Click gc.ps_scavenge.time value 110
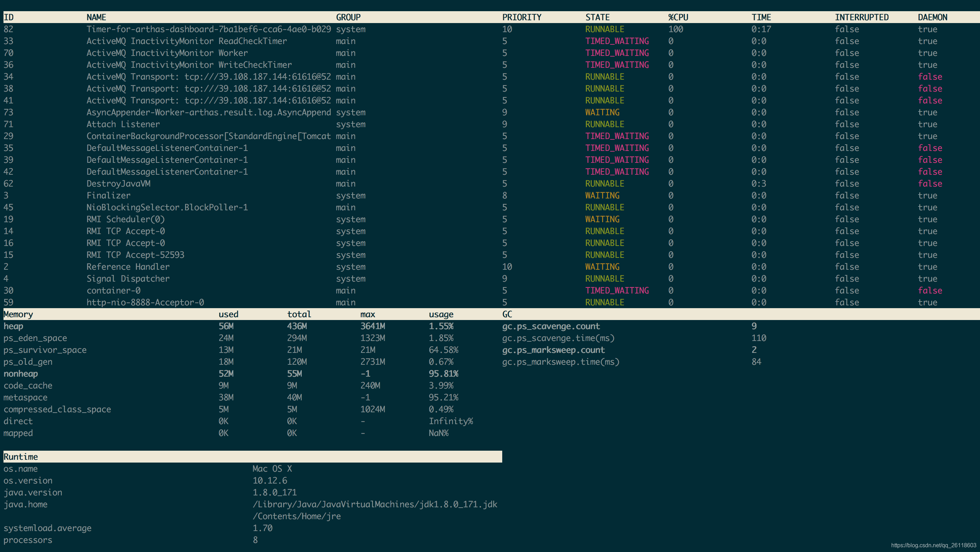Screen dimensions: 980x552 coord(759,338)
